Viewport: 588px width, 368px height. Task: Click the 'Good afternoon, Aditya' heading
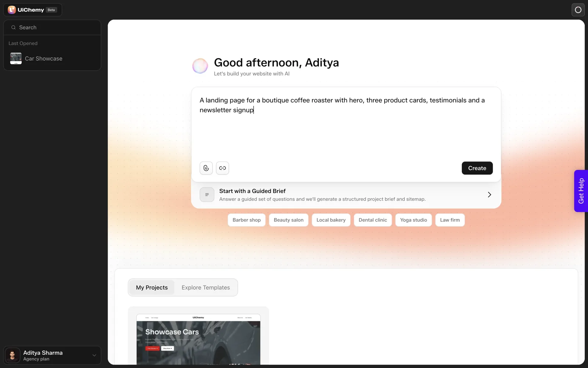coord(276,63)
